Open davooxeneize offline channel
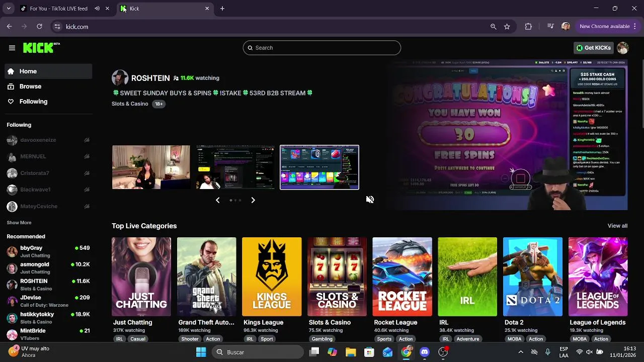 click(x=48, y=140)
